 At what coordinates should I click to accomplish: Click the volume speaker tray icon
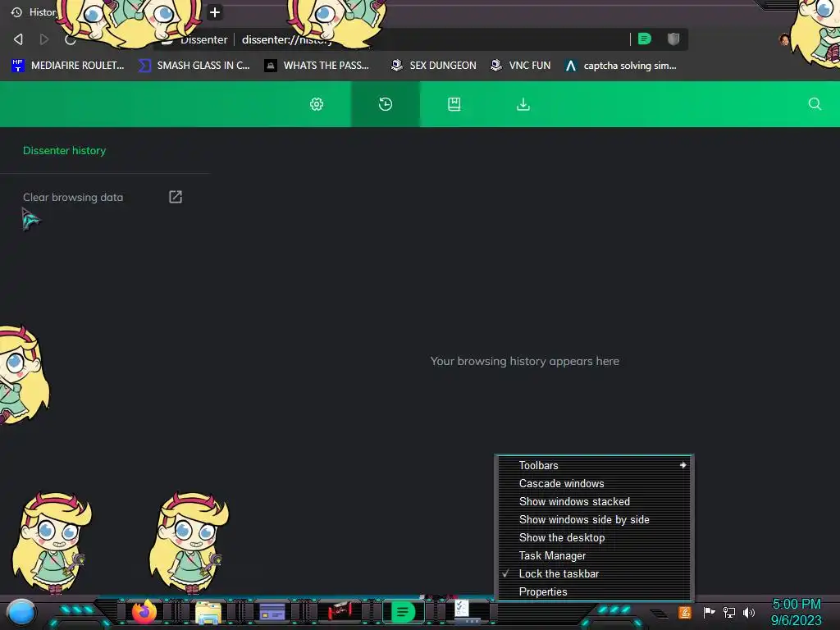tap(749, 612)
